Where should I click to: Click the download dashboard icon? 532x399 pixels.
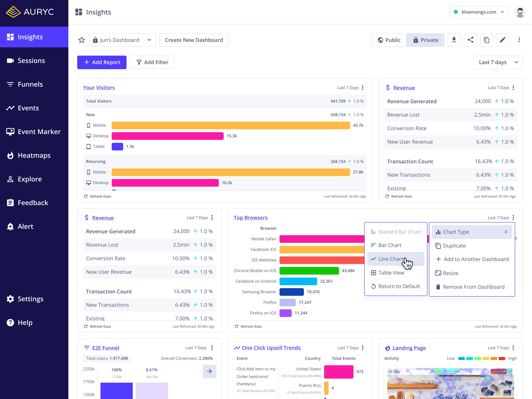click(x=454, y=40)
